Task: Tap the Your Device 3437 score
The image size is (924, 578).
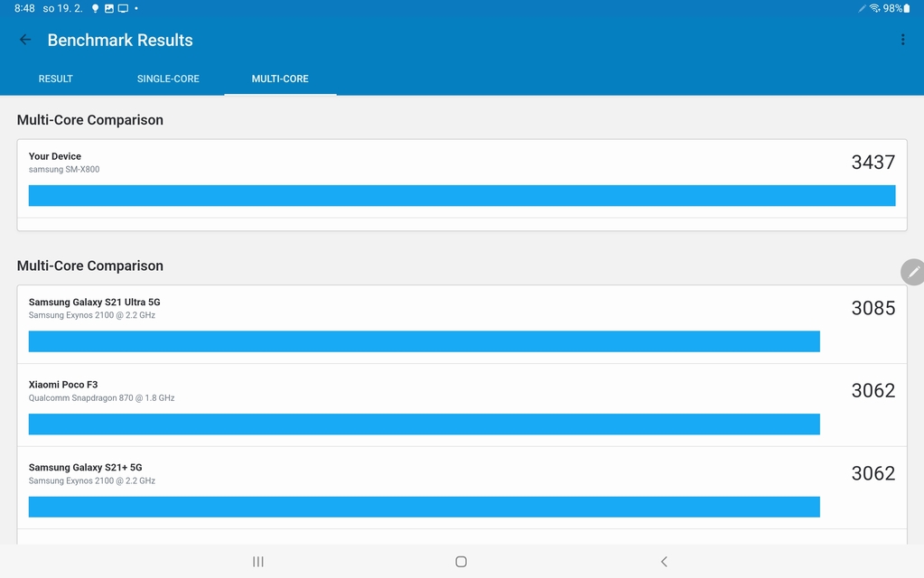Action: click(873, 163)
